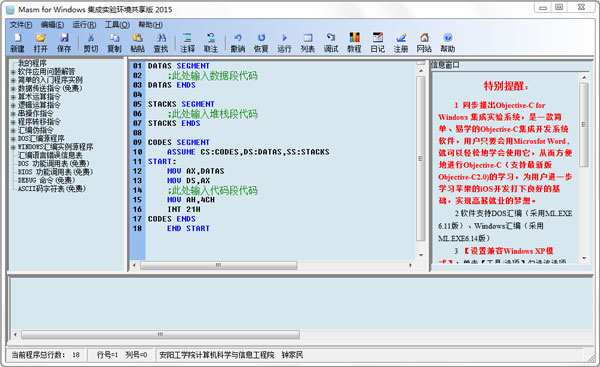This screenshot has height=367, width=600.
Task: Click the code editor's scroll-down arrow
Action: 421,255
